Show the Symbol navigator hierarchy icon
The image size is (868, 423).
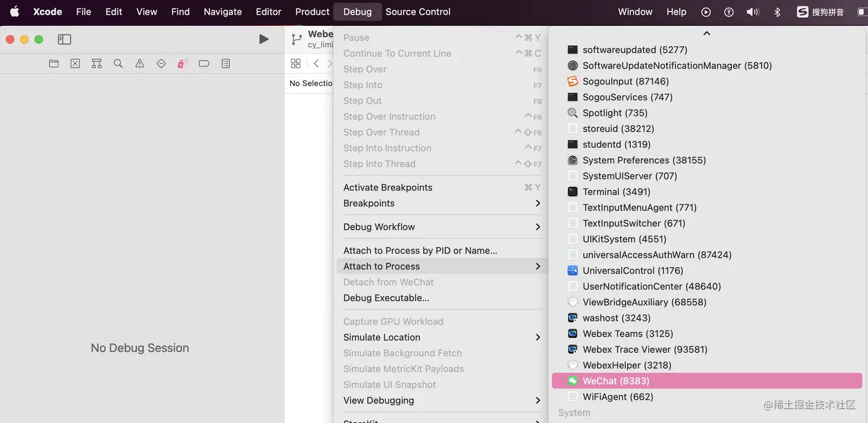pos(96,64)
